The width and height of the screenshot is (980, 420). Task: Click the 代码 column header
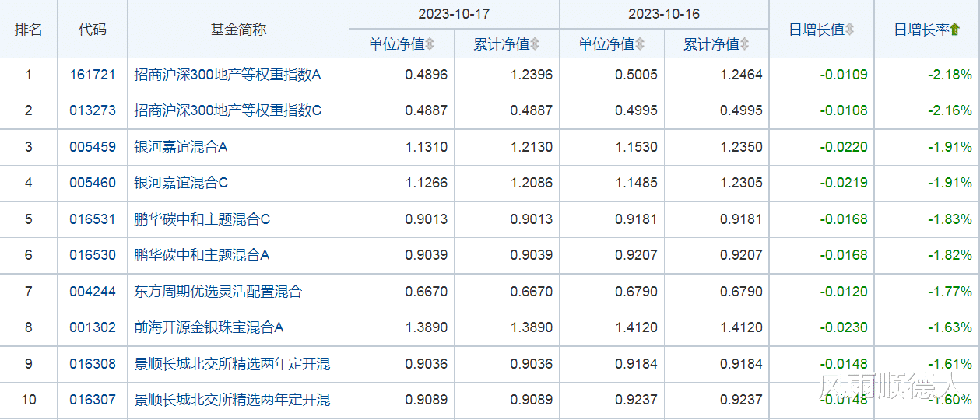point(92,30)
